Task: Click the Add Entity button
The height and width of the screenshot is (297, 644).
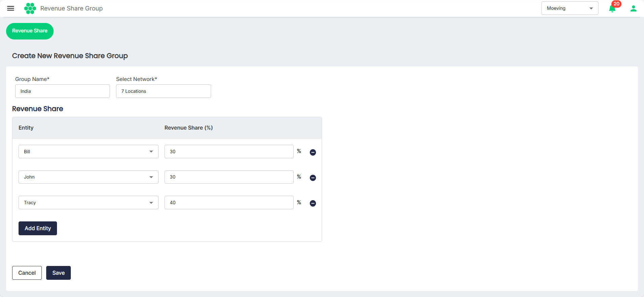Action: tap(38, 228)
